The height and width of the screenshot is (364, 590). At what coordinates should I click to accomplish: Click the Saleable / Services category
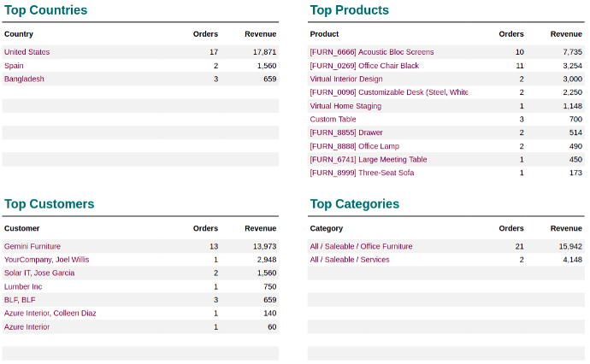(349, 260)
